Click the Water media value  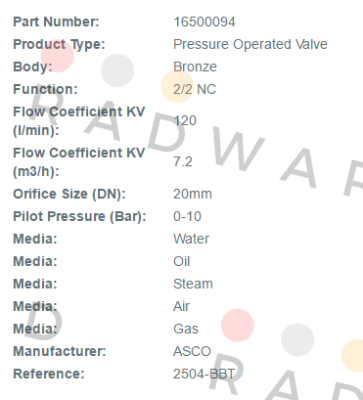[x=191, y=239]
